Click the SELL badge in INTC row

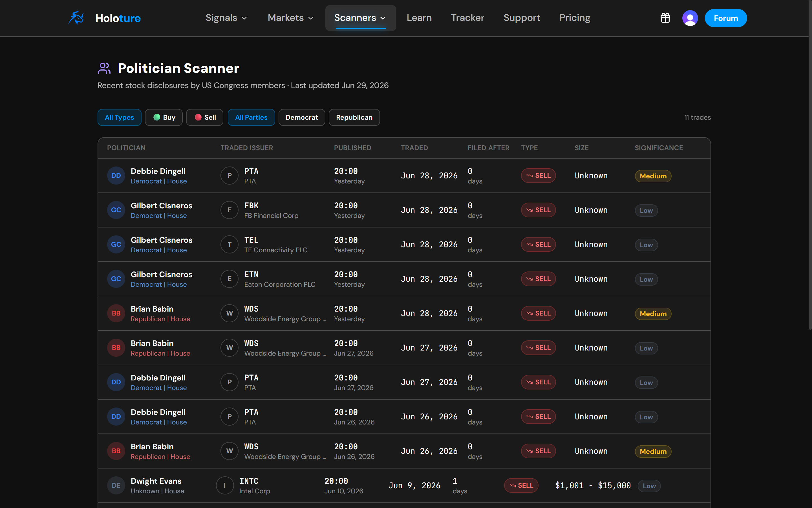(521, 485)
